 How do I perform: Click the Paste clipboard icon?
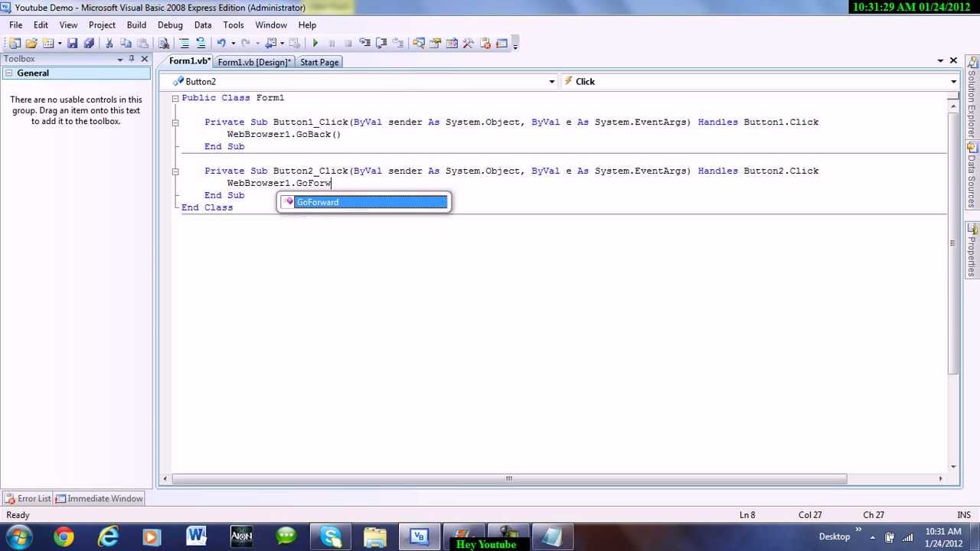pyautogui.click(x=142, y=44)
